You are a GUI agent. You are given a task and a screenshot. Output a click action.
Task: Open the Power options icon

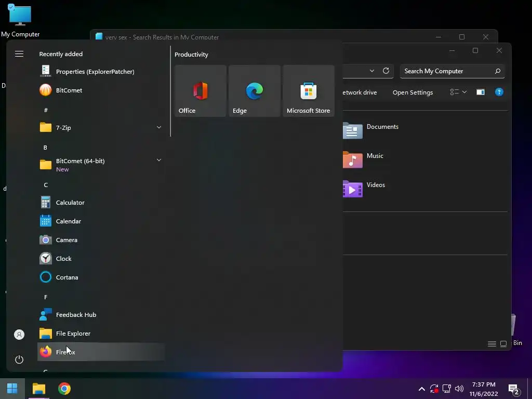pyautogui.click(x=19, y=360)
